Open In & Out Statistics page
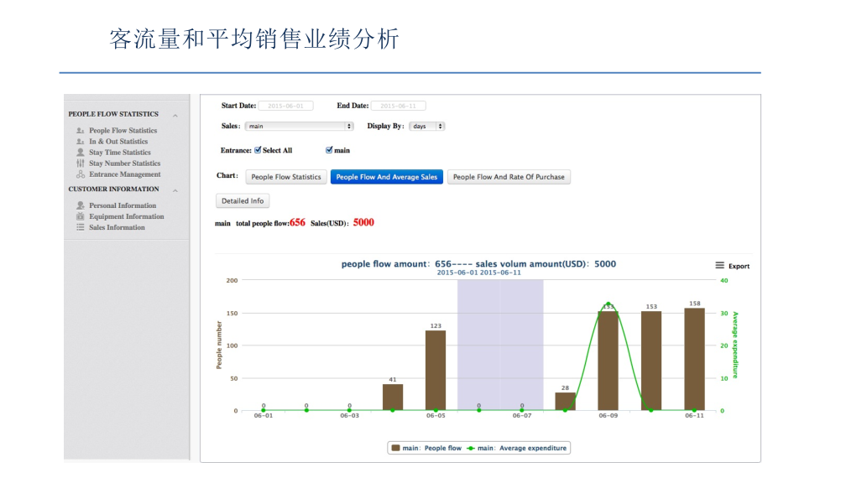Image resolution: width=841 pixels, height=504 pixels. (118, 142)
